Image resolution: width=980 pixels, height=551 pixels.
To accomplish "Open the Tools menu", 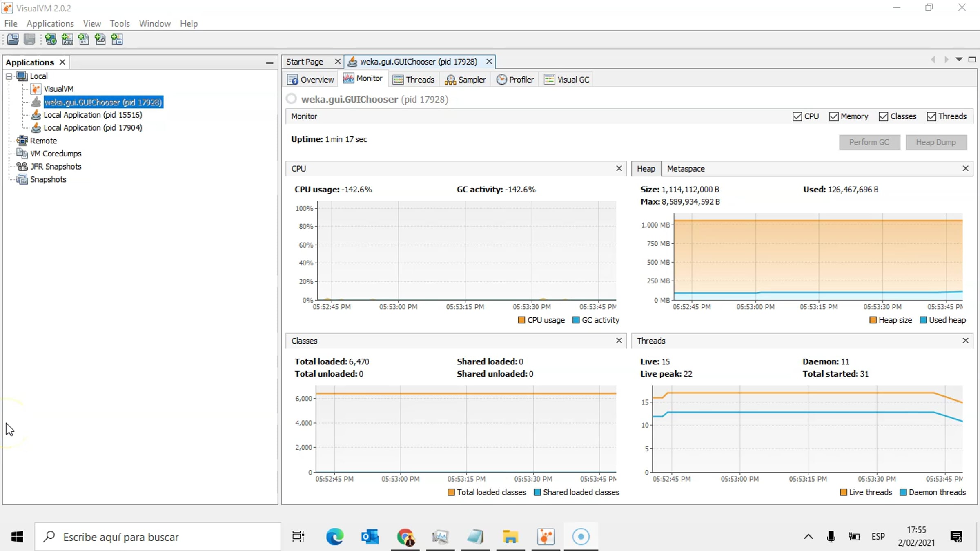I will 119,23.
